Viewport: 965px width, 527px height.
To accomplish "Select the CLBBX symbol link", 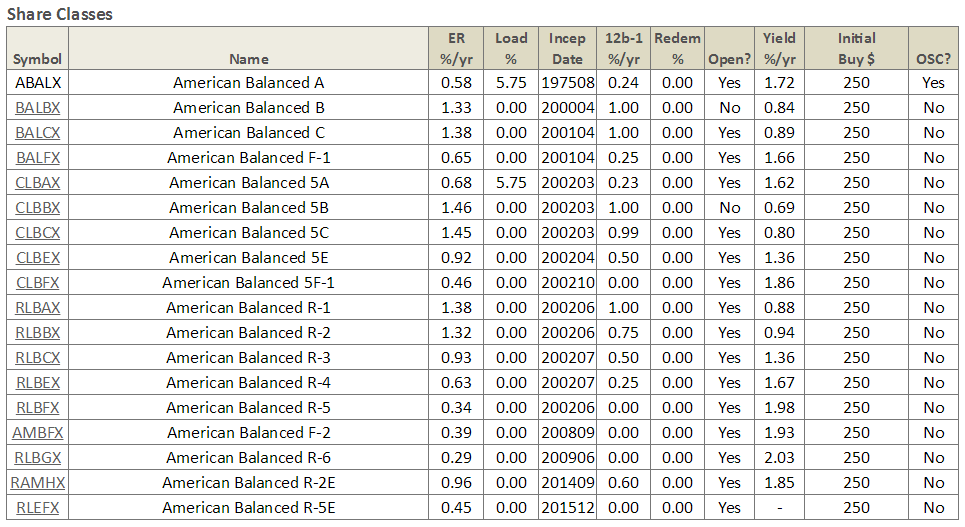I will [x=38, y=208].
